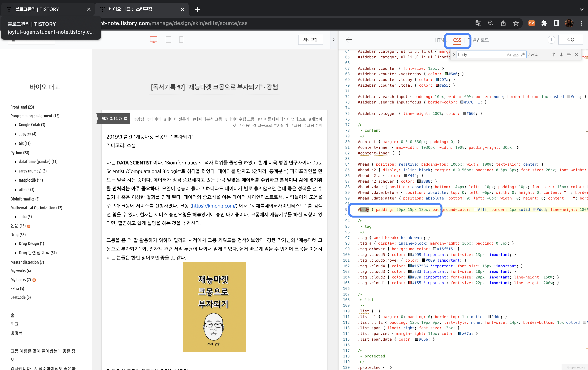Select the desktop preview icon

click(153, 40)
